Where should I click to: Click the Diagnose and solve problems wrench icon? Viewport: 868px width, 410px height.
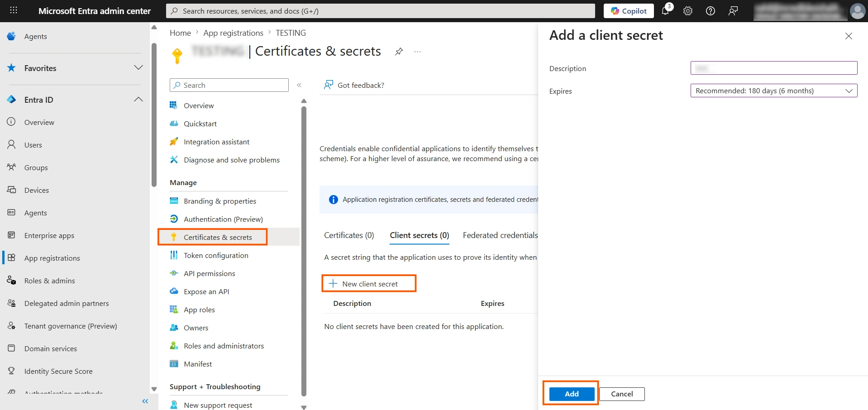point(174,159)
